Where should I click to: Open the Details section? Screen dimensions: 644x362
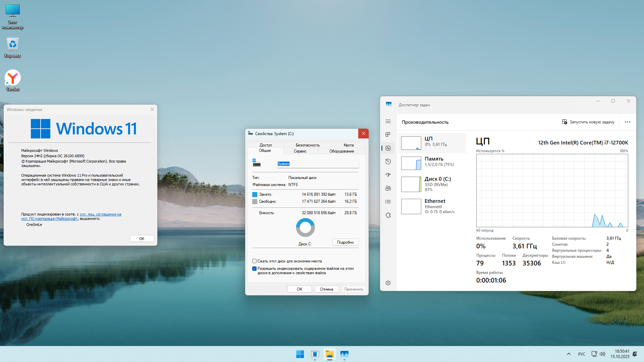pyautogui.click(x=388, y=201)
